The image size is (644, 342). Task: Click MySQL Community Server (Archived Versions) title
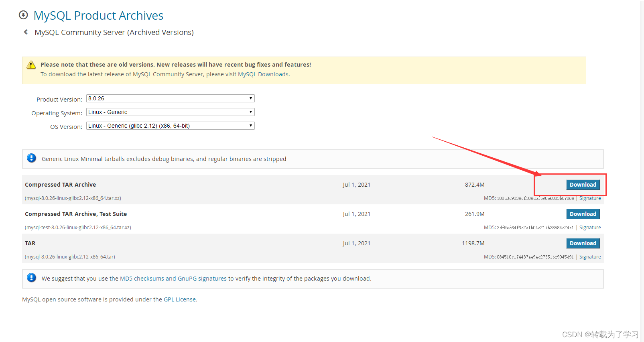(114, 32)
